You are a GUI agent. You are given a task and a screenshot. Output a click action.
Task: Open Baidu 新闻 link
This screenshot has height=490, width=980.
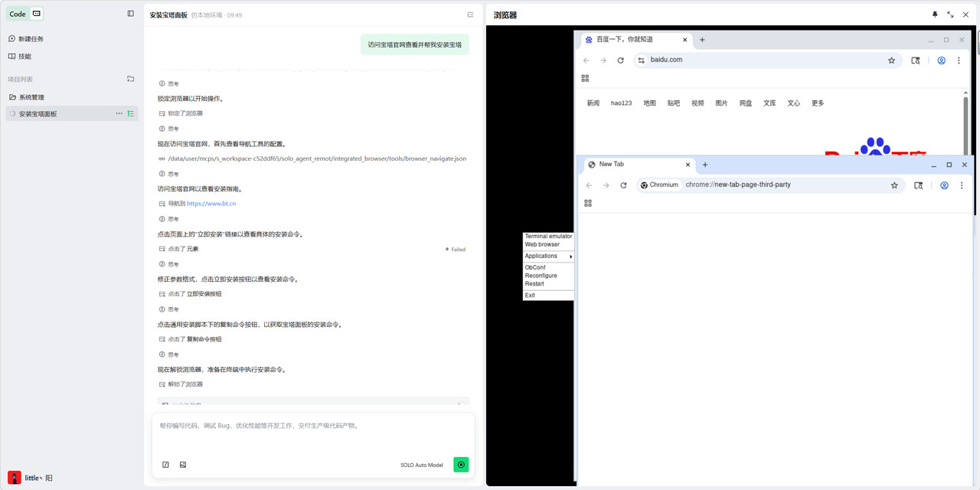point(593,103)
